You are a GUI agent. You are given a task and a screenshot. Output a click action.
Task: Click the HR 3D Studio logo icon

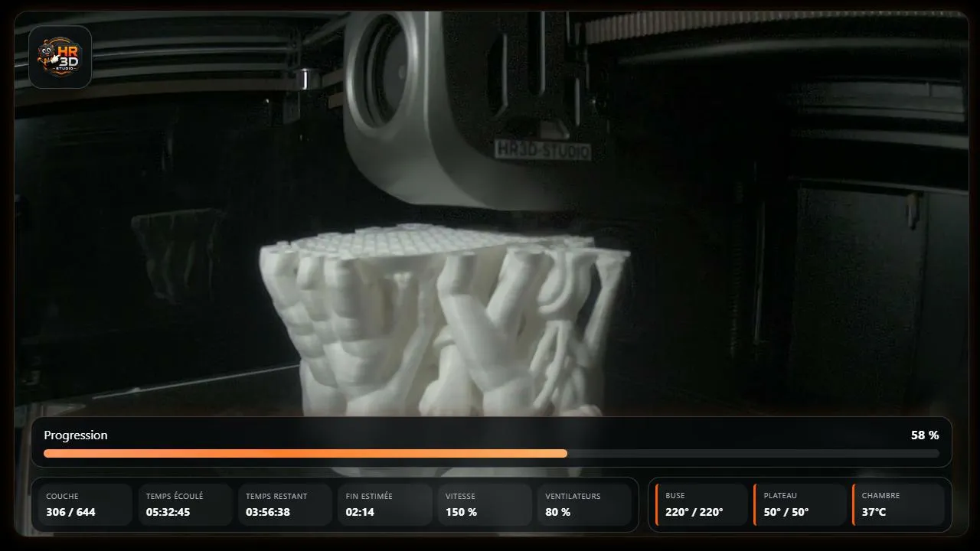[60, 57]
